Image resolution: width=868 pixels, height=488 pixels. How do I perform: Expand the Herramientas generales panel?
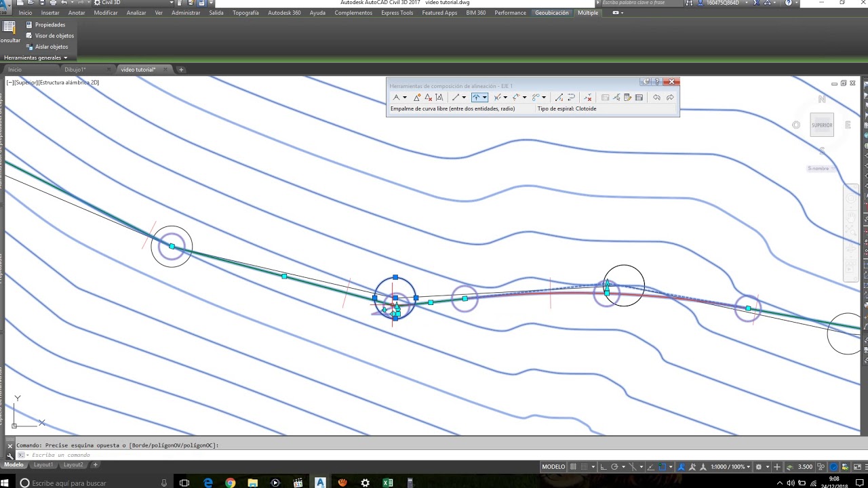pyautogui.click(x=35, y=58)
